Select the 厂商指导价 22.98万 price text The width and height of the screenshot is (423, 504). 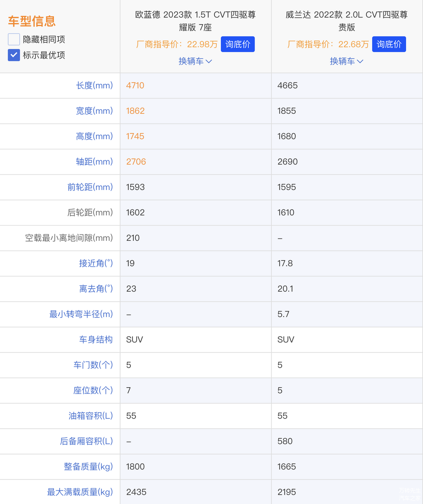tap(177, 44)
